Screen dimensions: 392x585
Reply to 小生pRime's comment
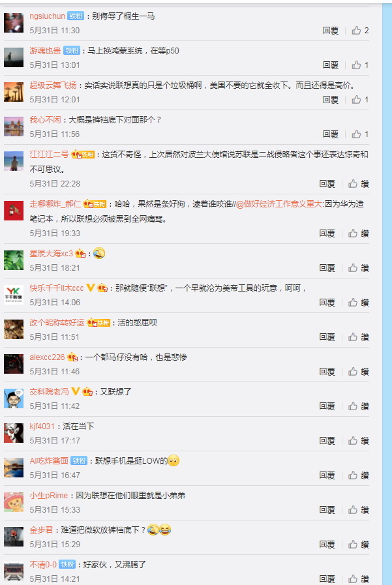[x=327, y=509]
